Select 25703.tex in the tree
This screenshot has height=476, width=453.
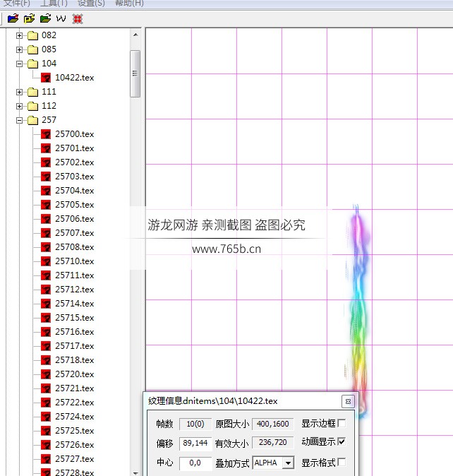click(75, 177)
